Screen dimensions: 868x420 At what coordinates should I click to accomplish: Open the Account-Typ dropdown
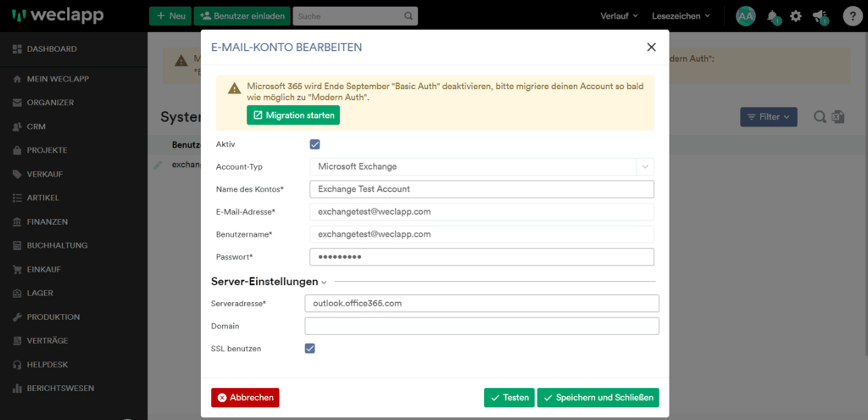tap(481, 166)
